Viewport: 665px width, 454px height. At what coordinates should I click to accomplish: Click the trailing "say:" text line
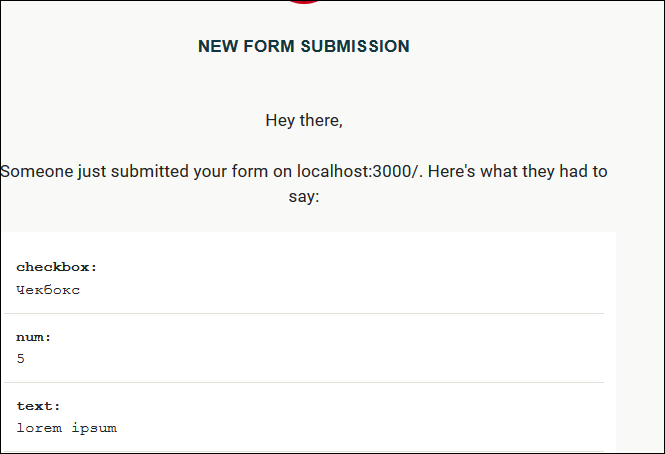coord(303,197)
